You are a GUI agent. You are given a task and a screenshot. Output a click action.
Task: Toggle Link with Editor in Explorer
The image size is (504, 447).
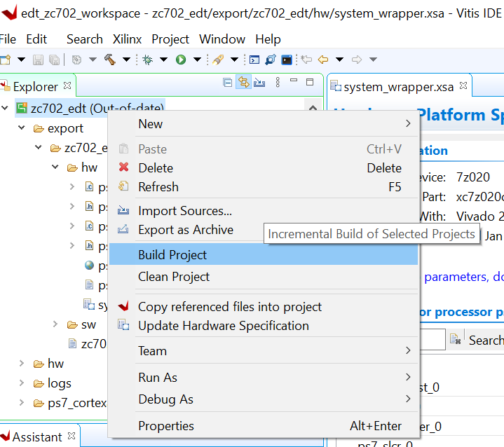tap(243, 83)
